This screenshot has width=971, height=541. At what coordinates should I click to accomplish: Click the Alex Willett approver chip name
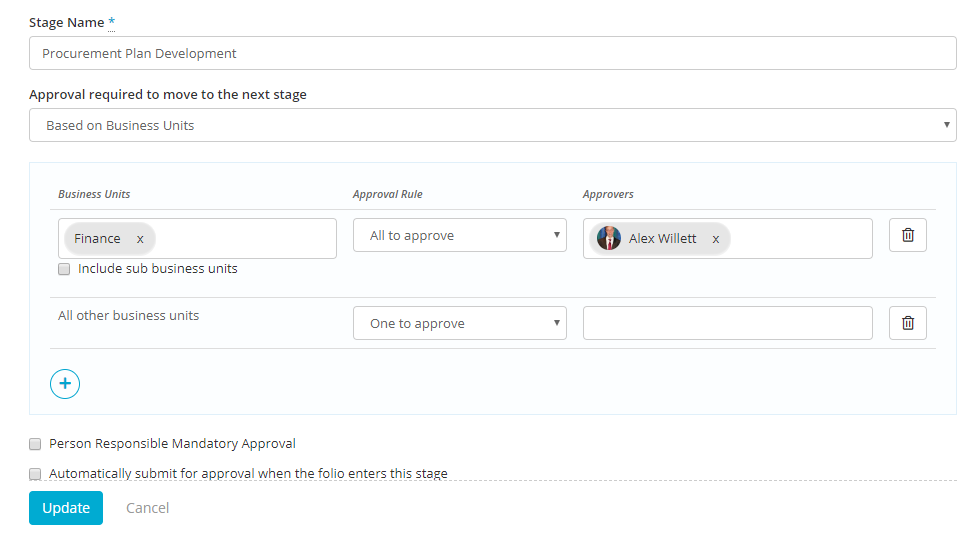click(662, 238)
